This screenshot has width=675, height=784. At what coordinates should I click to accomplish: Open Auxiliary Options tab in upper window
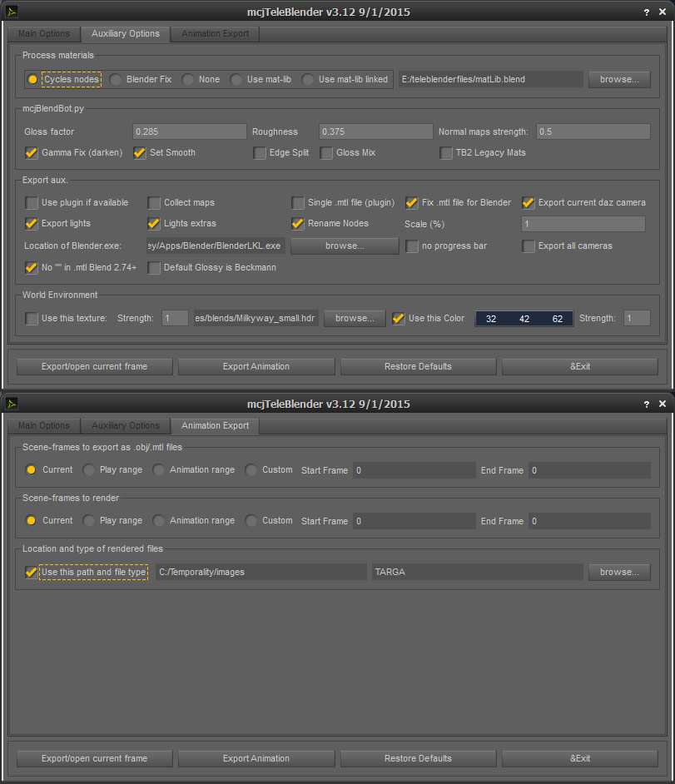(x=126, y=33)
